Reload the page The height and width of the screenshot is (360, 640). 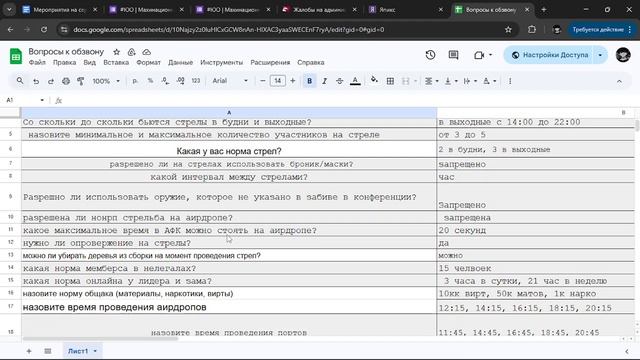[44, 29]
